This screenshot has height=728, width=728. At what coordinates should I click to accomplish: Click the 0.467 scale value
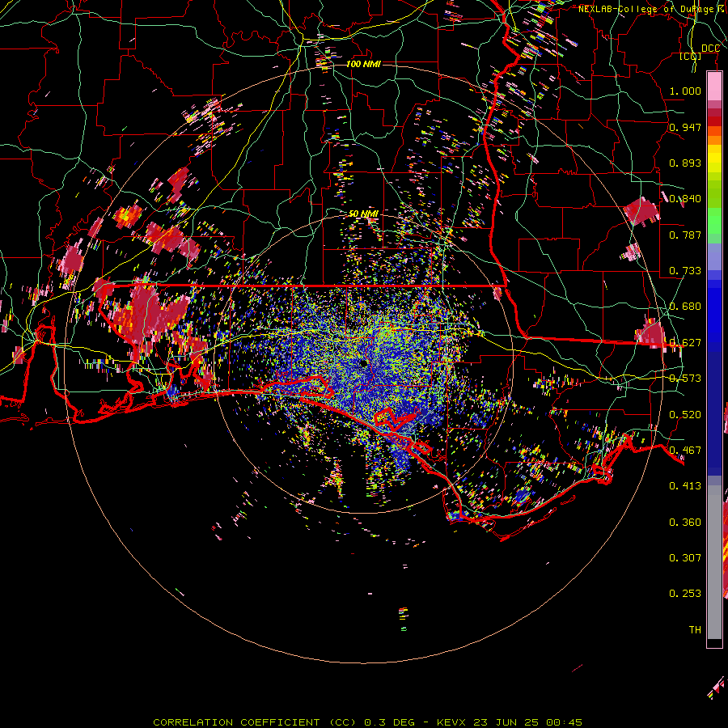point(685,451)
